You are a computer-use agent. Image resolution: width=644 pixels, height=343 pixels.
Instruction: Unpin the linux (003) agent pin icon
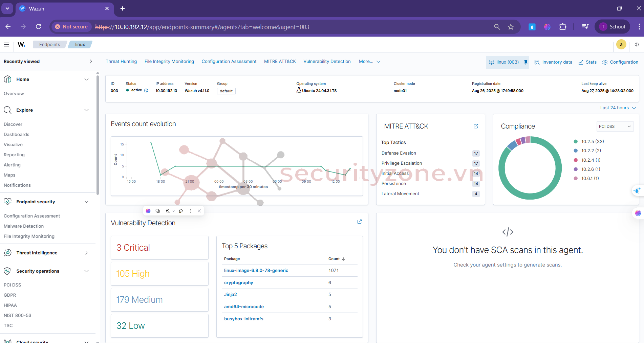[x=525, y=62]
